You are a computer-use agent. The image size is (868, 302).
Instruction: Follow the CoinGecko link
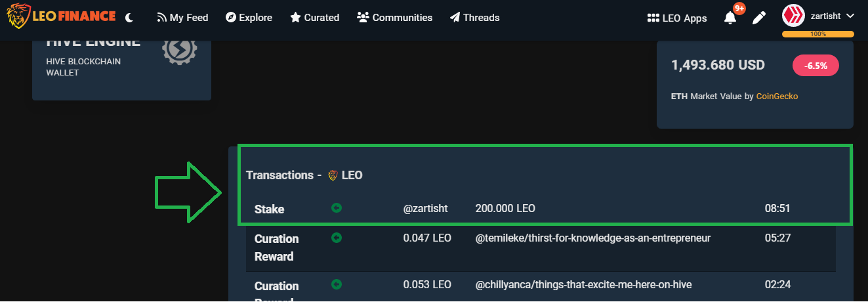(x=777, y=96)
